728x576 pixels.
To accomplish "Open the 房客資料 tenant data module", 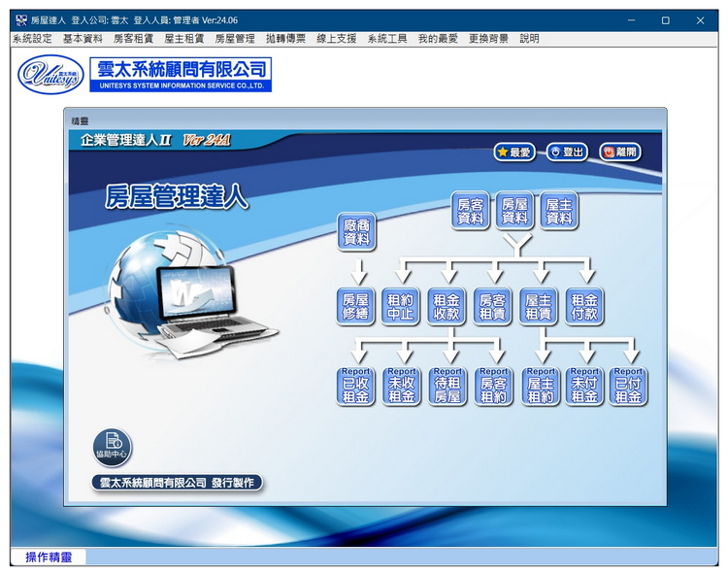I will tap(470, 211).
